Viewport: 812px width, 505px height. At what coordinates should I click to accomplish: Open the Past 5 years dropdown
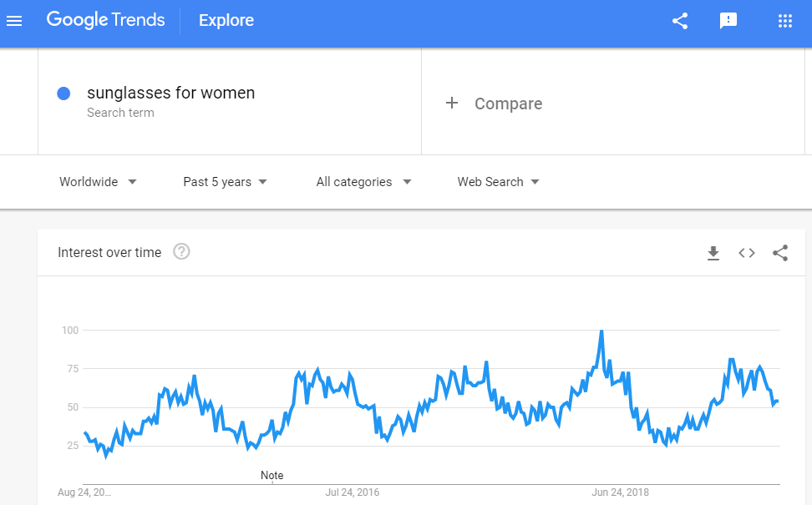tap(226, 182)
